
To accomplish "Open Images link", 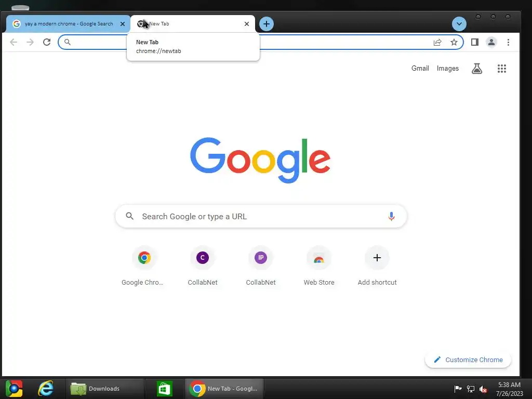I will pos(447,68).
